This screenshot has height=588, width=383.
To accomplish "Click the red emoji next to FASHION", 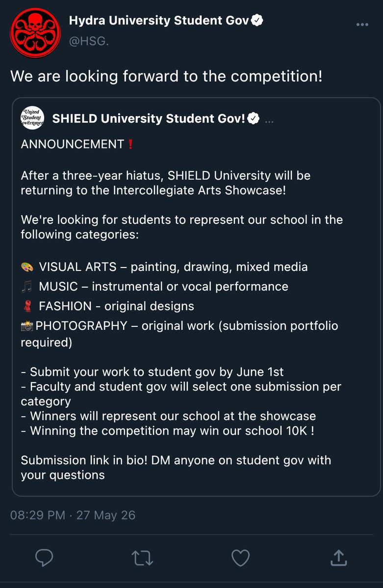I will 27,306.
